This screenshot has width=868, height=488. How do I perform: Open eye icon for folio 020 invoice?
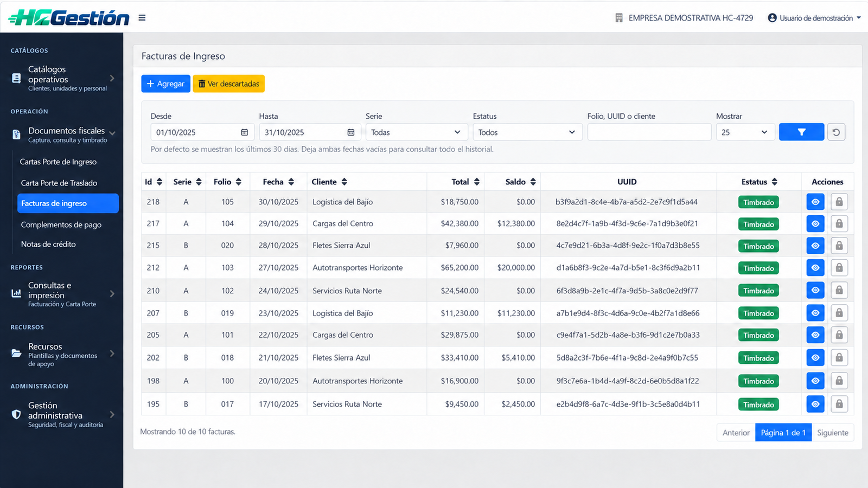point(815,246)
